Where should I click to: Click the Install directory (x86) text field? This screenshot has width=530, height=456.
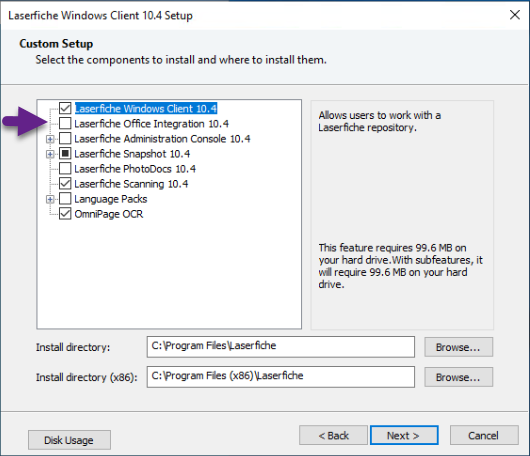[x=281, y=377]
